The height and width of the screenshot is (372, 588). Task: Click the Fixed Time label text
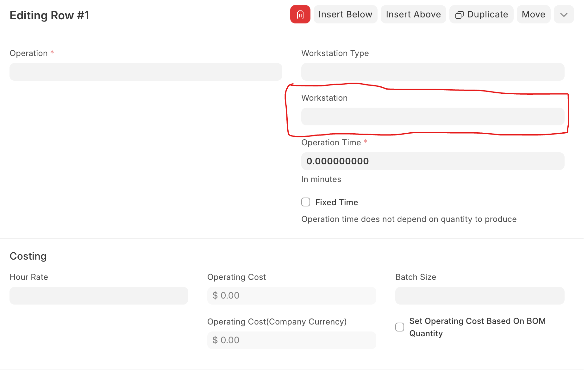[x=336, y=202]
